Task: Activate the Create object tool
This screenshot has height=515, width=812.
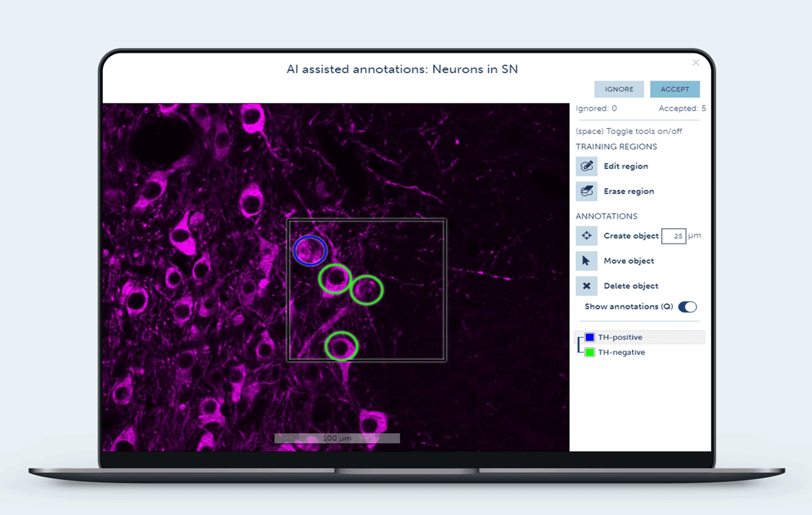Action: tap(586, 236)
